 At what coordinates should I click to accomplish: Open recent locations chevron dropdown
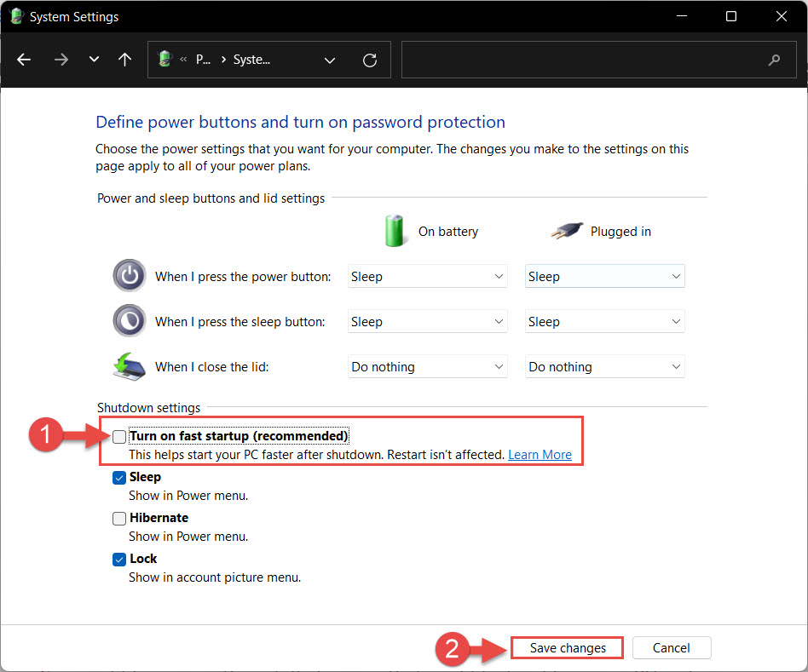pyautogui.click(x=94, y=60)
